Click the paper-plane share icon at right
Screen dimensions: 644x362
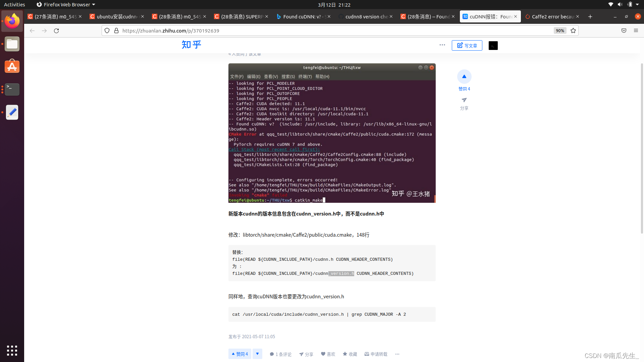pos(464,100)
